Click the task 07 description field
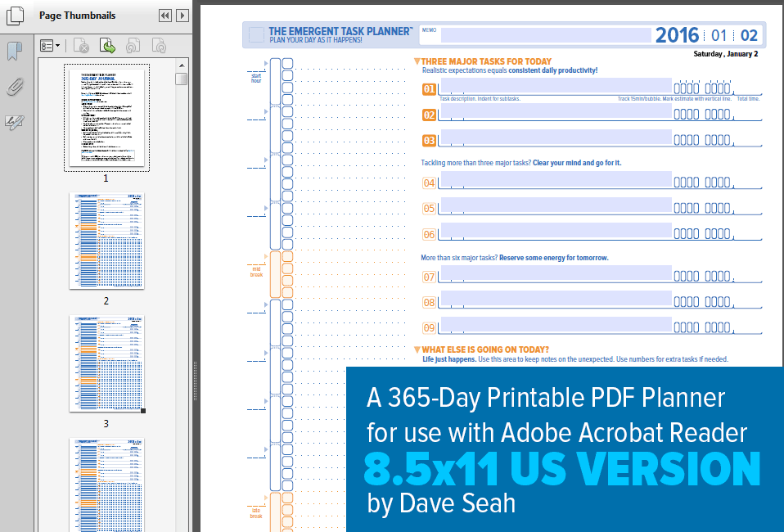The width and height of the screenshot is (784, 532). point(556,273)
